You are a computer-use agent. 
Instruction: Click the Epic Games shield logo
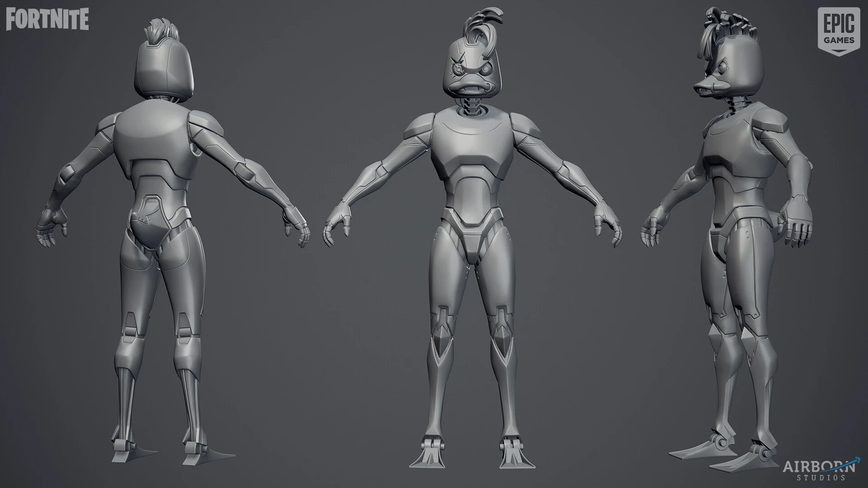[839, 32]
